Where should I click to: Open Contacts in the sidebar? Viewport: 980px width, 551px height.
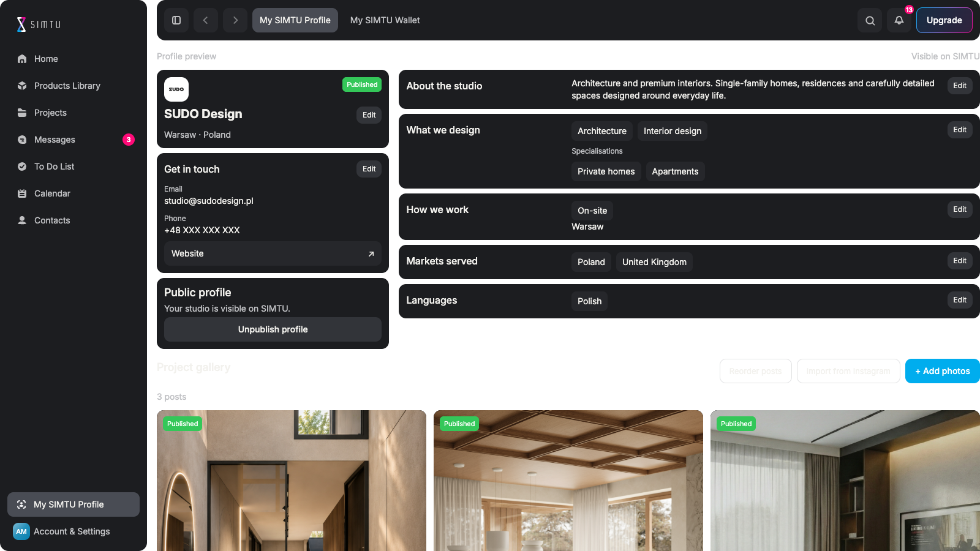[x=73, y=220]
